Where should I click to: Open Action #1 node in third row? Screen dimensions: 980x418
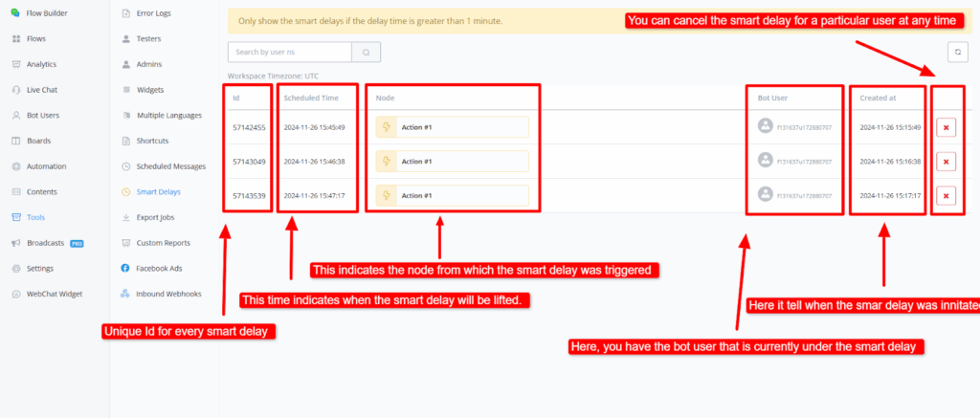(x=452, y=195)
